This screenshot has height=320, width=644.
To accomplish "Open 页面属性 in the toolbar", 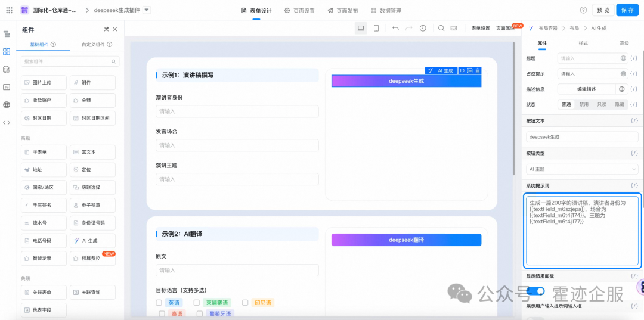I will (x=505, y=29).
